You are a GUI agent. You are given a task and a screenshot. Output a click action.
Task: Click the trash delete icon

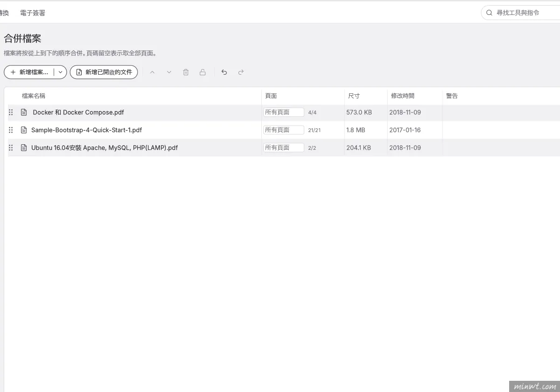[186, 72]
